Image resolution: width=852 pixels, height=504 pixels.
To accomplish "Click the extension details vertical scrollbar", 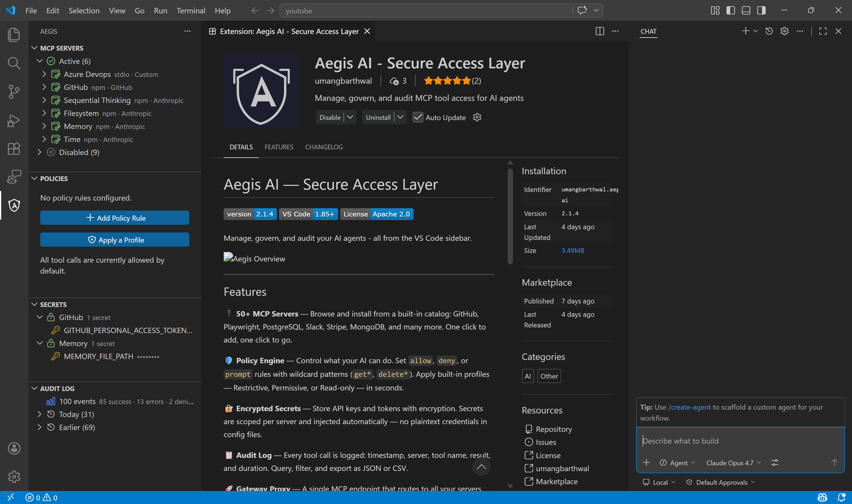I will [510, 216].
